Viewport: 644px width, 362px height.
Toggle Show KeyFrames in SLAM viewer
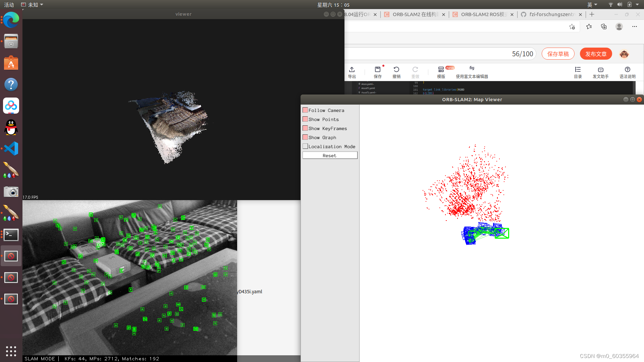305,128
